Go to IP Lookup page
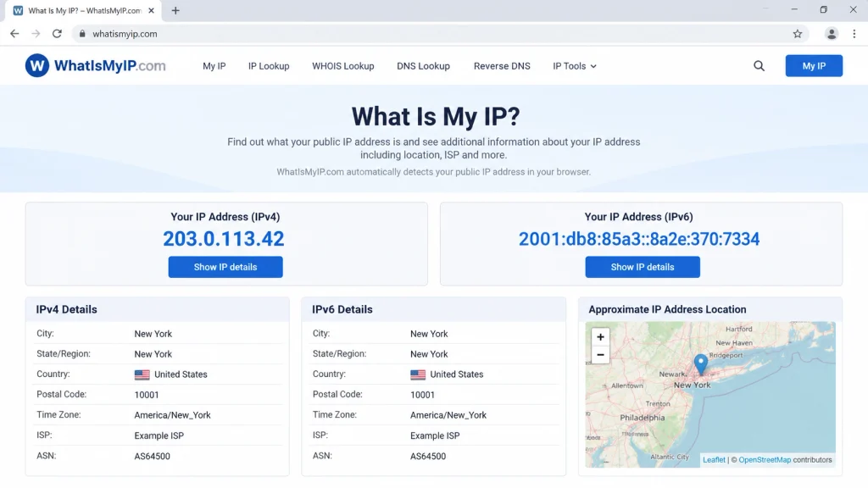 269,66
